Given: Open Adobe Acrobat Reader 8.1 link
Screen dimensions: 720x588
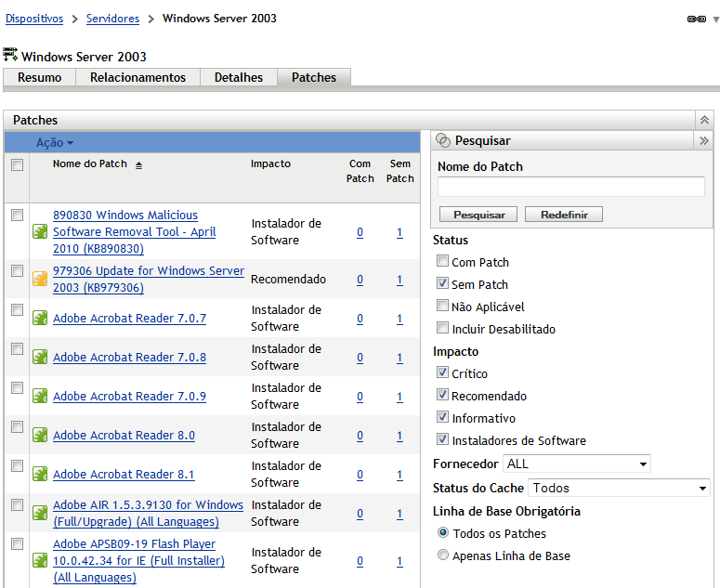Looking at the screenshot, I should click(124, 474).
